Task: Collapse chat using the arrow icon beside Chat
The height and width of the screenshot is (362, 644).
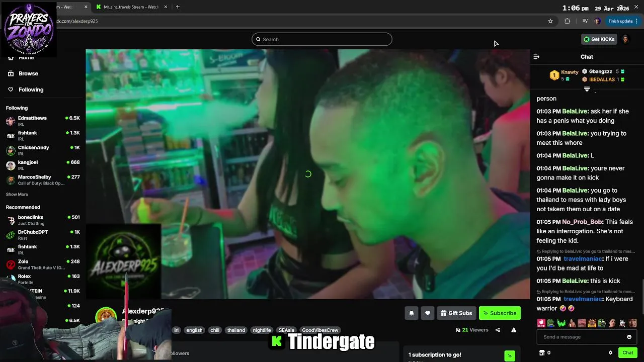Action: pyautogui.click(x=536, y=57)
